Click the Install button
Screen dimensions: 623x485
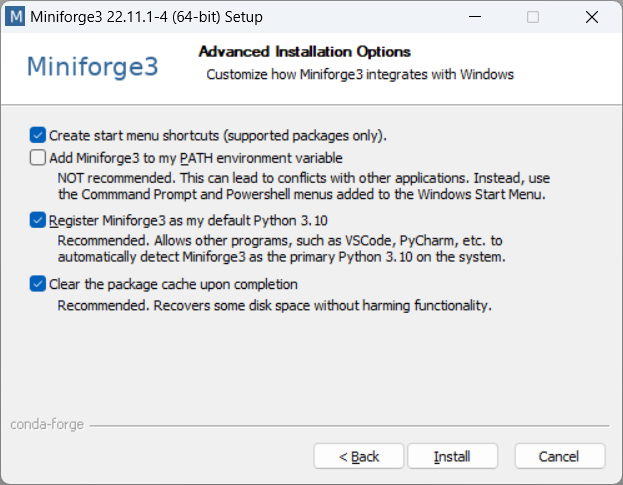pos(452,456)
